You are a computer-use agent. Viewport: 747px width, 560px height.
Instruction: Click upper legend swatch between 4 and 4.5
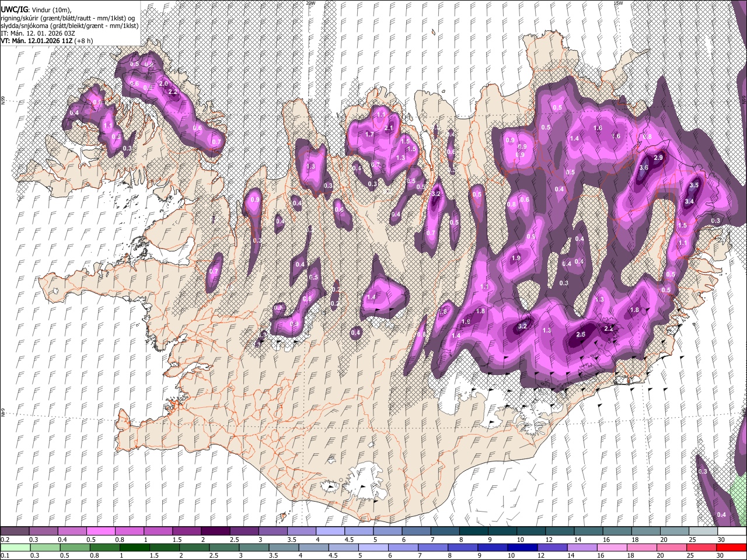(330, 531)
